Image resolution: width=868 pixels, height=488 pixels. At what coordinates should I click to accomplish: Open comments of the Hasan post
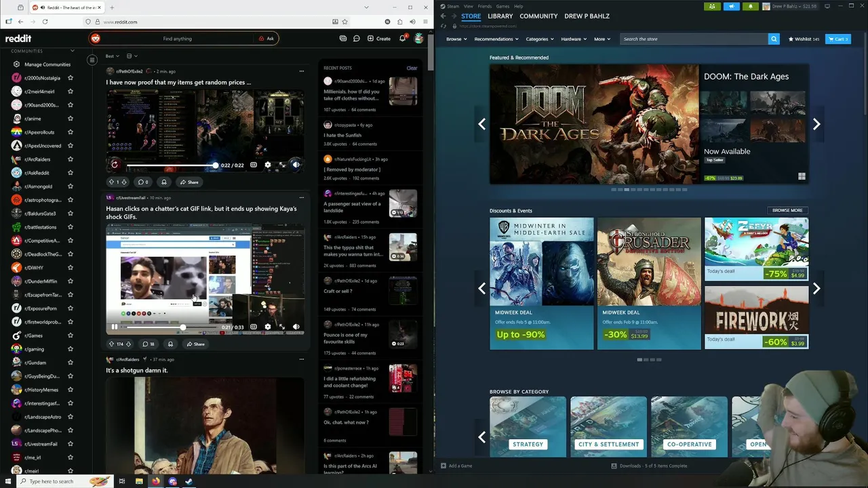[148, 344]
